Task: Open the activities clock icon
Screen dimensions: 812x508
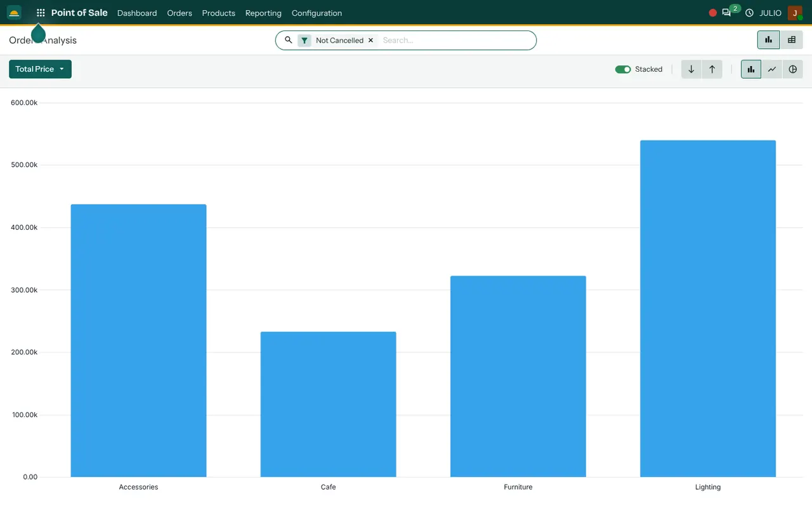Action: 749,13
